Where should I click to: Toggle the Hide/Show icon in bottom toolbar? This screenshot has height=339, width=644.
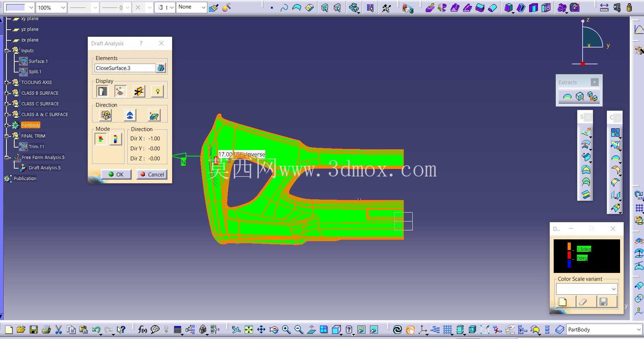pos(361,330)
